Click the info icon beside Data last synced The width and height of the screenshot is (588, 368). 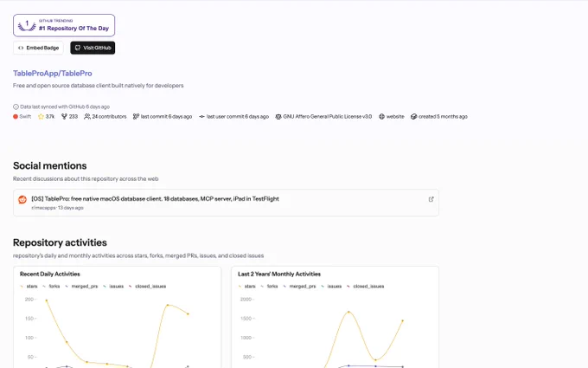tap(16, 107)
